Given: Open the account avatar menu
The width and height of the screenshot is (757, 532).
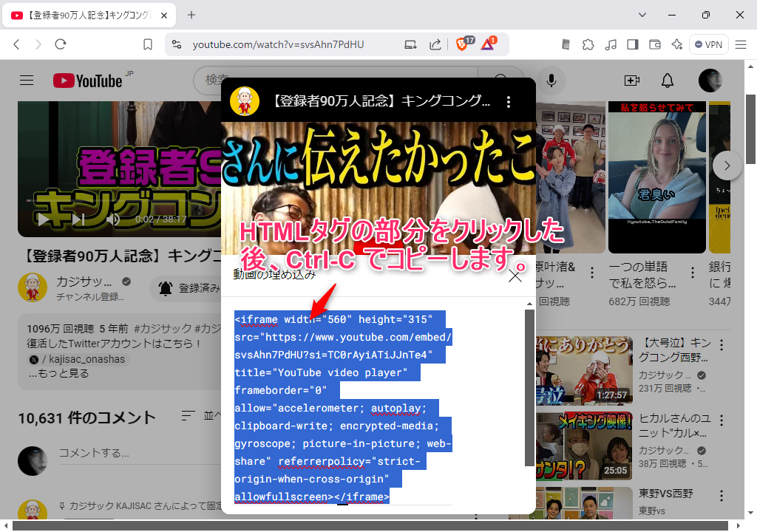Looking at the screenshot, I should tap(710, 81).
